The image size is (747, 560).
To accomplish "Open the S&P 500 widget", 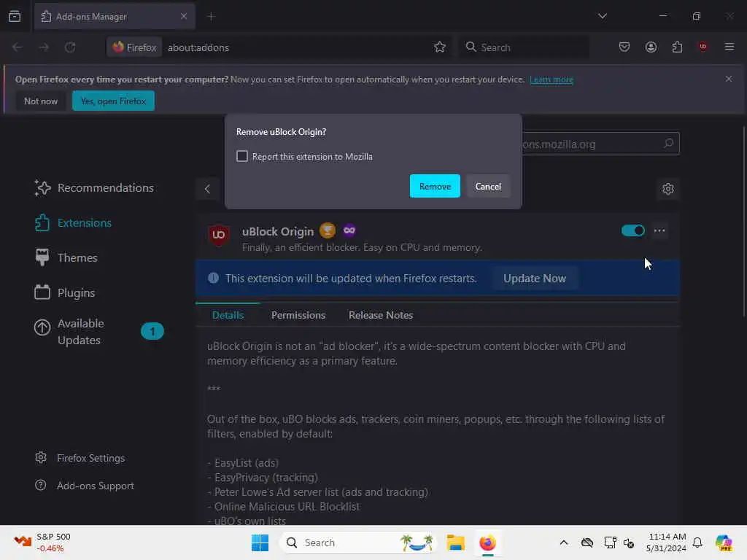I will point(42,542).
